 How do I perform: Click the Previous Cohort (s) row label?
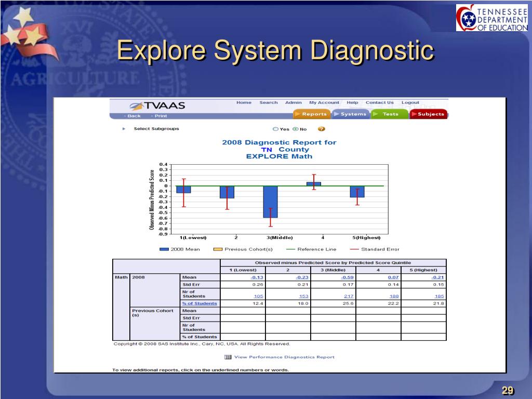tap(153, 313)
